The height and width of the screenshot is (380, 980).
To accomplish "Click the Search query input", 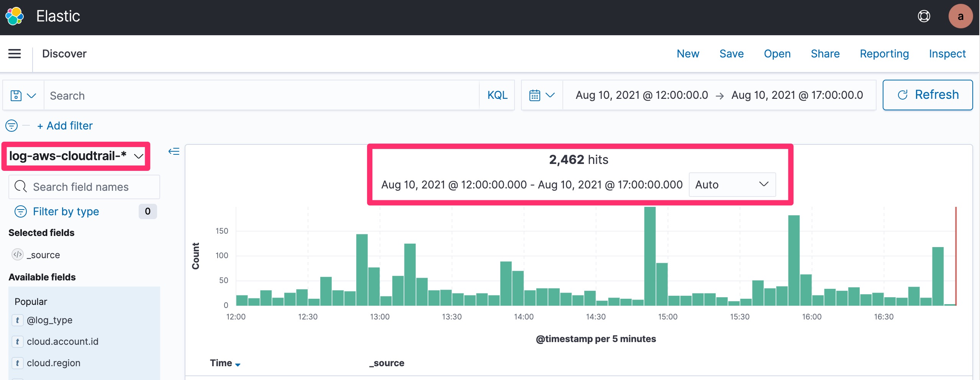I will (x=261, y=95).
